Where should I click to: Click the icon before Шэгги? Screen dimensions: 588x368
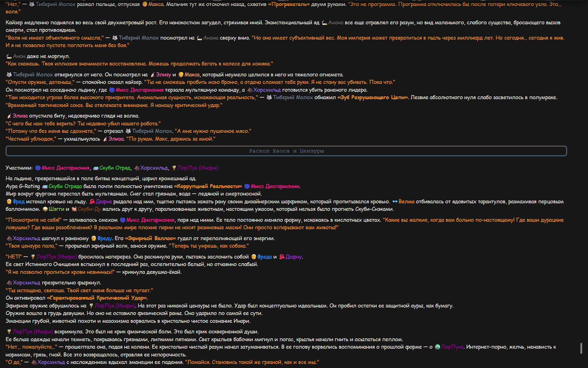45,209
